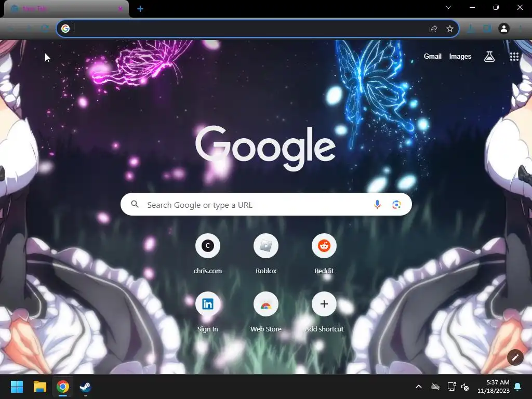Image resolution: width=532 pixels, height=399 pixels.
Task: Focus the Search Google or type a URL box
Action: [266, 204]
